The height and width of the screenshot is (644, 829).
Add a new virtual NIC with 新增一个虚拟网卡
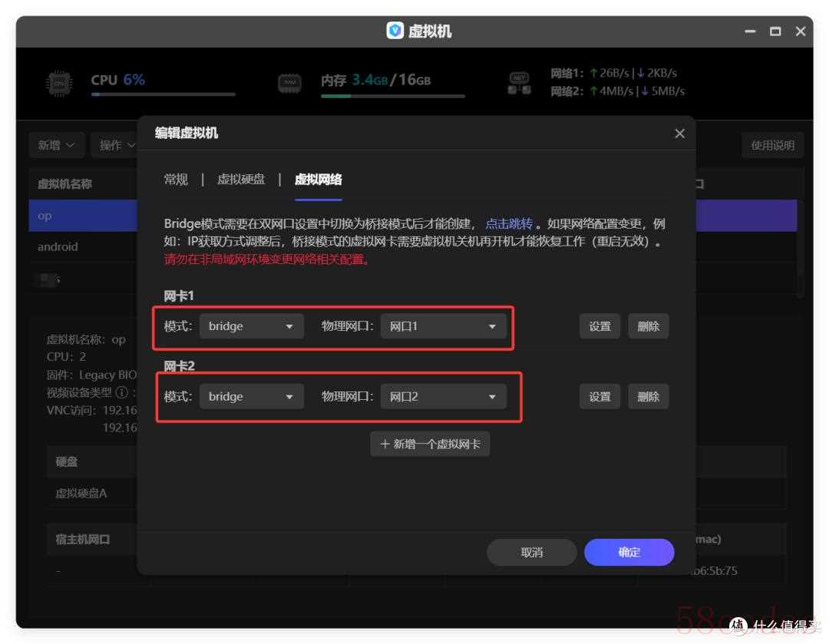point(430,444)
